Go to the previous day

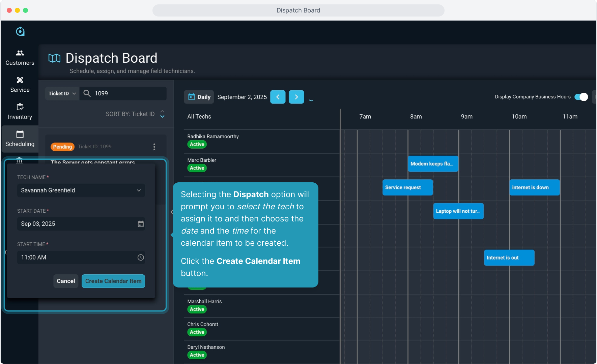coord(278,97)
